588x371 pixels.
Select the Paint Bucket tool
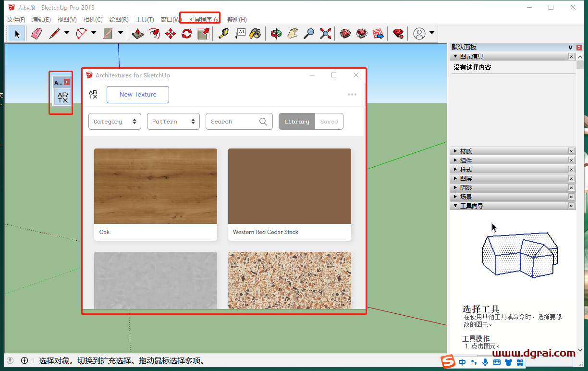click(255, 33)
